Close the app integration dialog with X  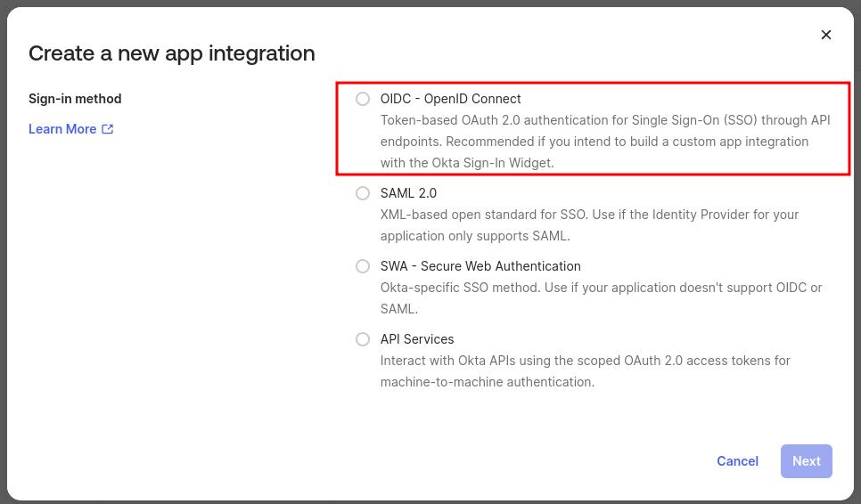826,35
